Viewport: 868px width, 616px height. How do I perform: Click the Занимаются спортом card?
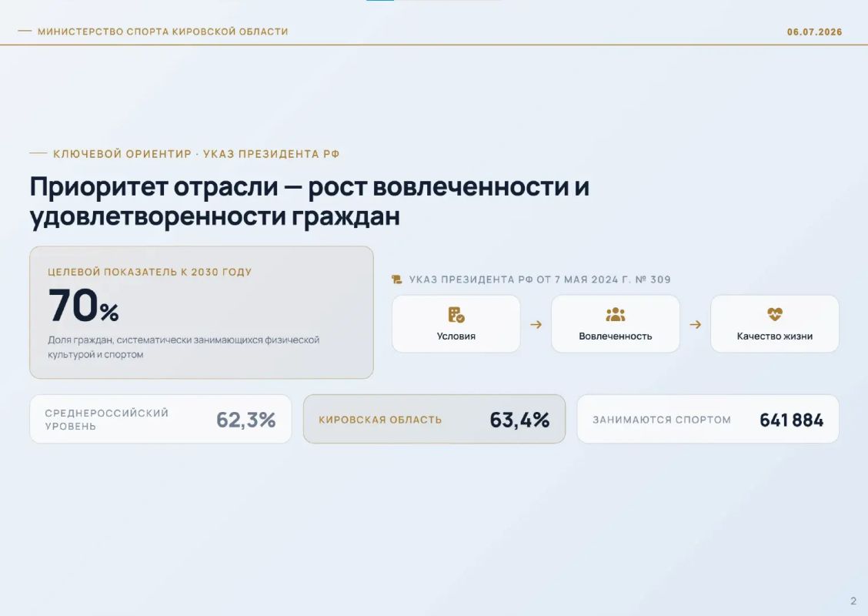tap(708, 419)
